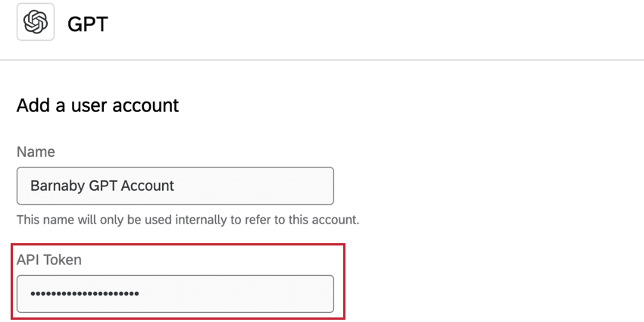Click the first dot of masked token

pos(33,293)
